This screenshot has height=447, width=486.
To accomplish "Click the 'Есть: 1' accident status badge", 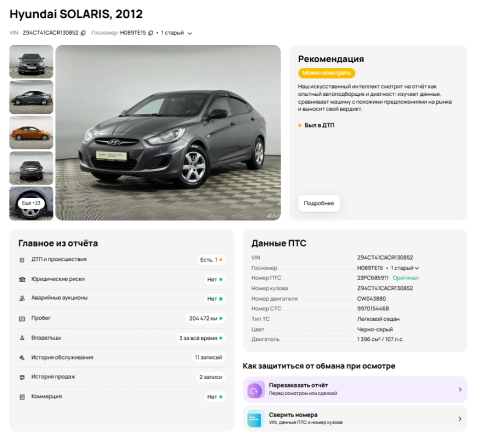I will coord(211,260).
